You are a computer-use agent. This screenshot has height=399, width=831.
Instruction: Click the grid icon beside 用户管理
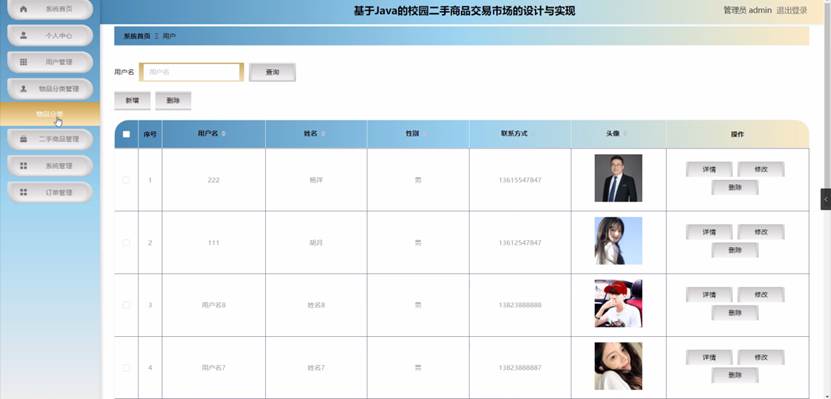pyautogui.click(x=23, y=62)
